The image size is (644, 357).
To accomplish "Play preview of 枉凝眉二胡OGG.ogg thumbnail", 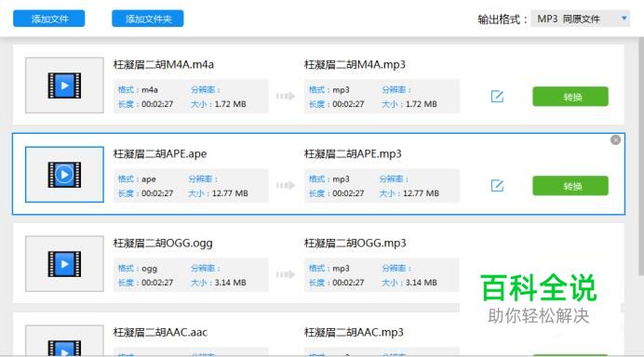I will pyautogui.click(x=64, y=263).
